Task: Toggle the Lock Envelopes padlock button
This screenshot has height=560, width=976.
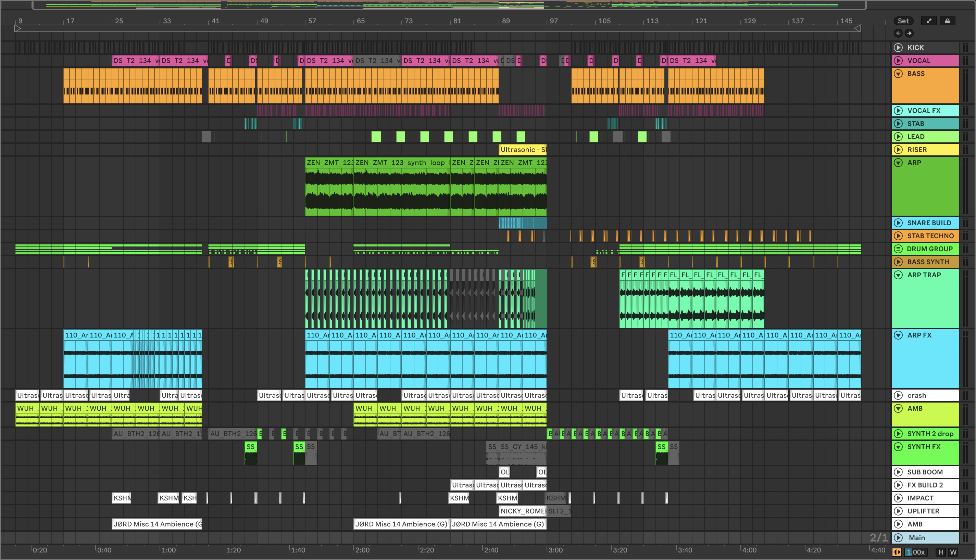Action: [947, 21]
